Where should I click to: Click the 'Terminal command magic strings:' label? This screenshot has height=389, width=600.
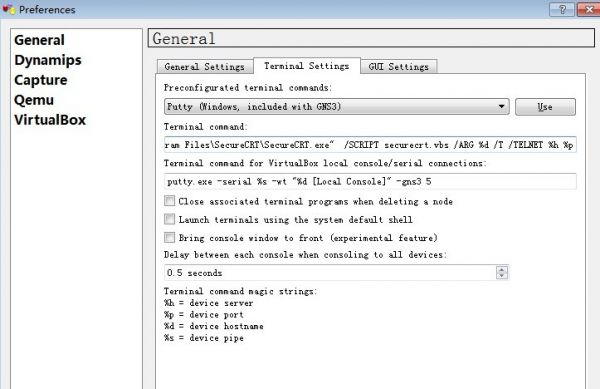(240, 291)
